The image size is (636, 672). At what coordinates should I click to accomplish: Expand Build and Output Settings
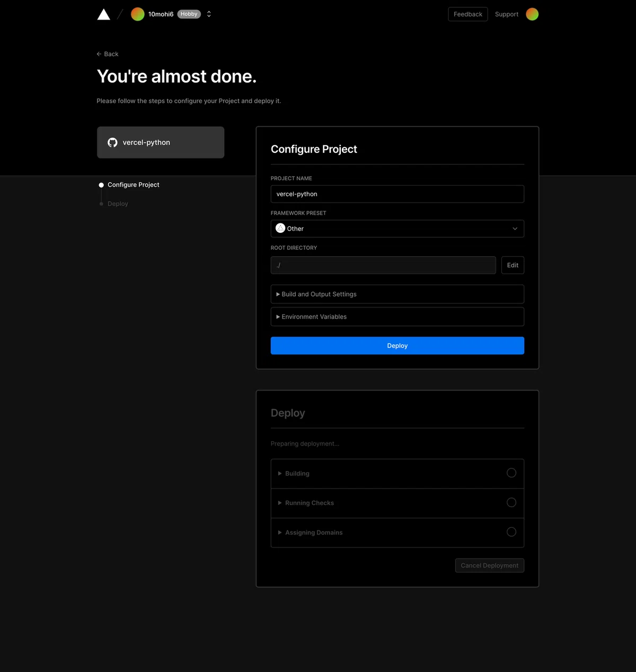tap(397, 294)
